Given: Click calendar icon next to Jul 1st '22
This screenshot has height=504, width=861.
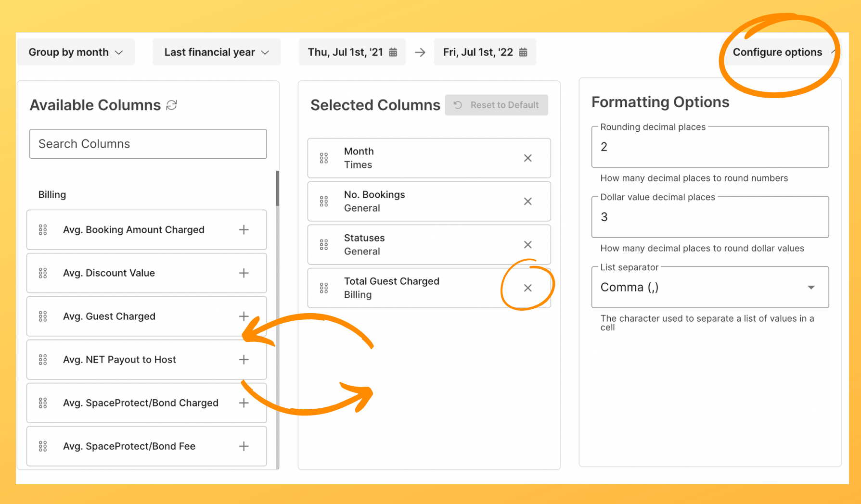Looking at the screenshot, I should [523, 52].
